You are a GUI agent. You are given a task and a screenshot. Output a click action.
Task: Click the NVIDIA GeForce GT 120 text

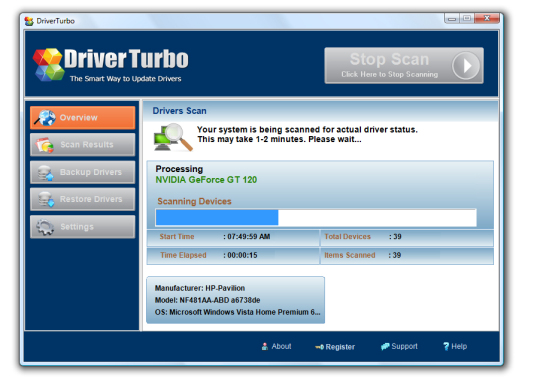(206, 180)
